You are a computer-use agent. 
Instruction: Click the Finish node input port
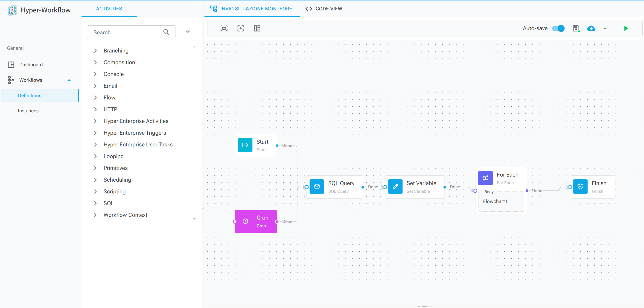(x=570, y=187)
